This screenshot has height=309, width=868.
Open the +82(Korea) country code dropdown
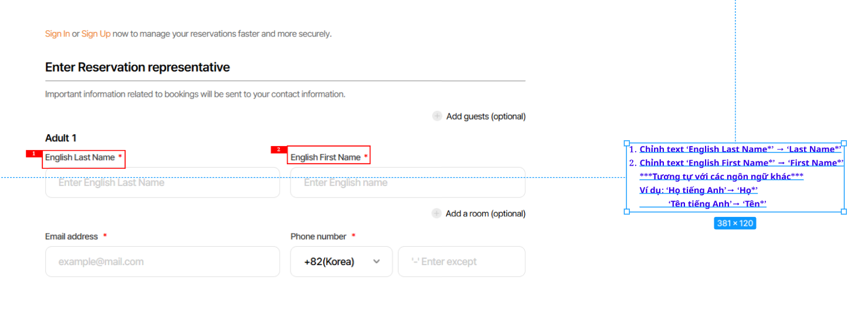pos(341,262)
